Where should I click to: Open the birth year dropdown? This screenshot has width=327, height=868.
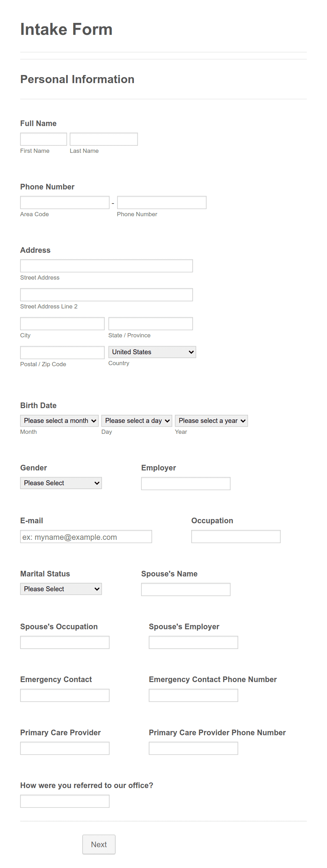(x=211, y=420)
